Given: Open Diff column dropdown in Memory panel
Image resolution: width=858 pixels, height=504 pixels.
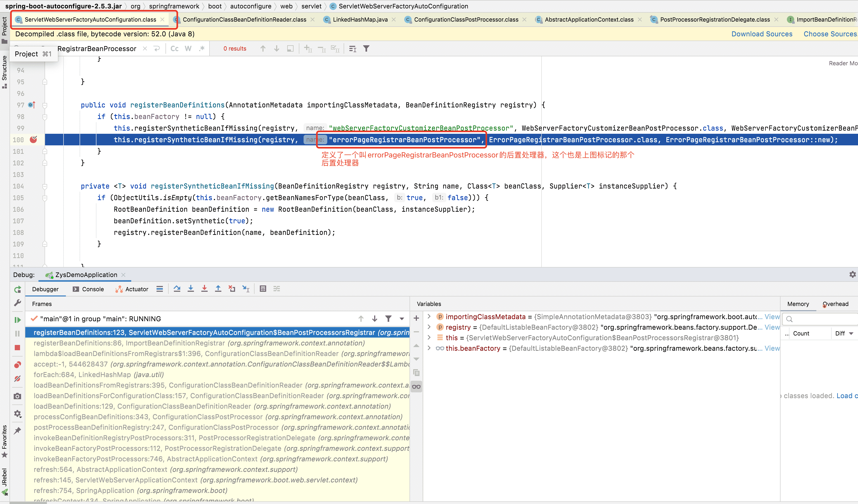Looking at the screenshot, I should tap(851, 334).
